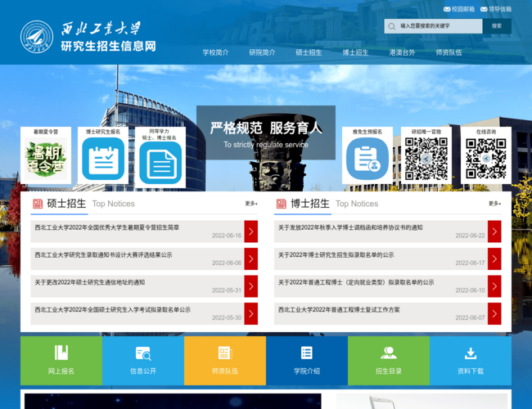The image size is (532, 409).
Task: Open notice 关于更改2022年硕士研究生通信地址的通知
Action: [x=90, y=282]
